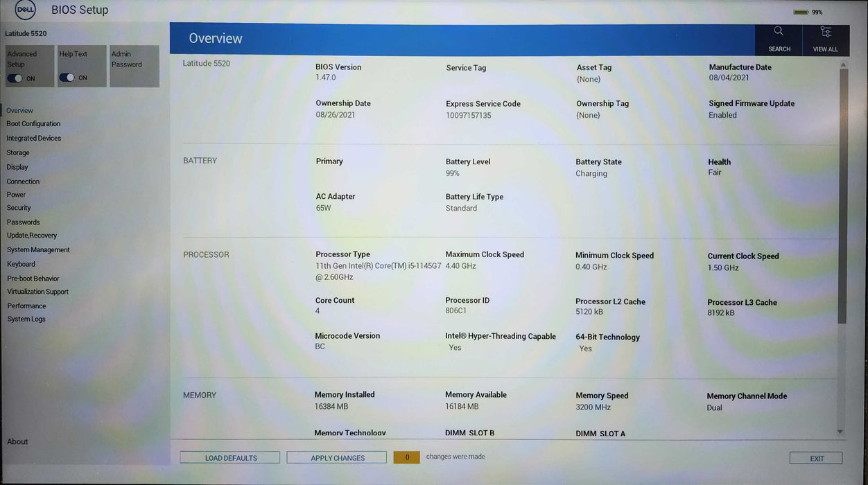Click the vertical scrollbar thumb
868x485 pixels.
point(842,196)
